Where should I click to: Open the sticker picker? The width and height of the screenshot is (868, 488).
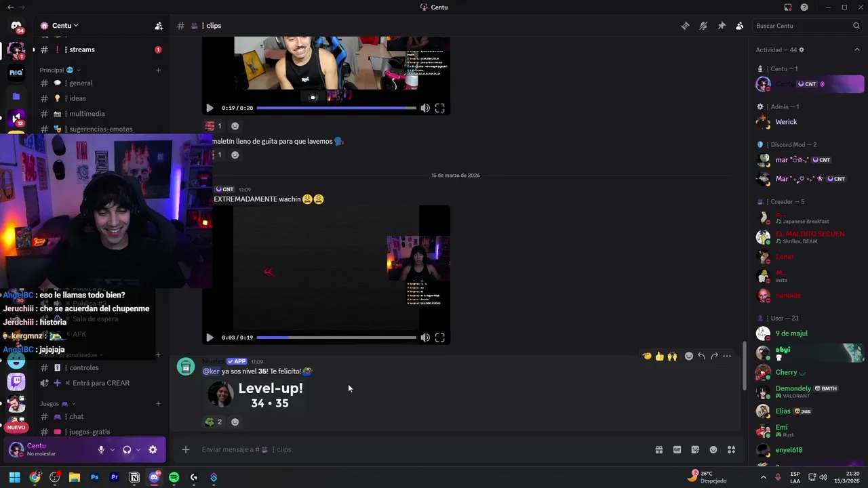click(695, 449)
